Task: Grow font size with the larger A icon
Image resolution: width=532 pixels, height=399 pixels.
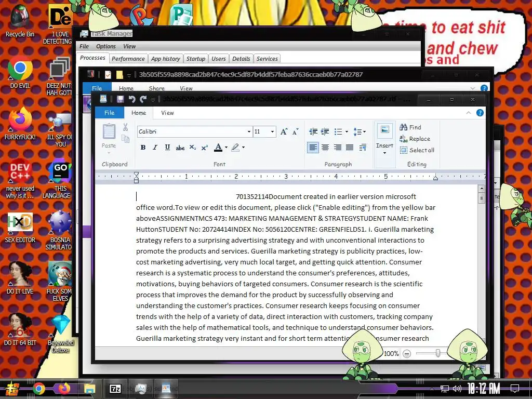Action: pos(284,131)
